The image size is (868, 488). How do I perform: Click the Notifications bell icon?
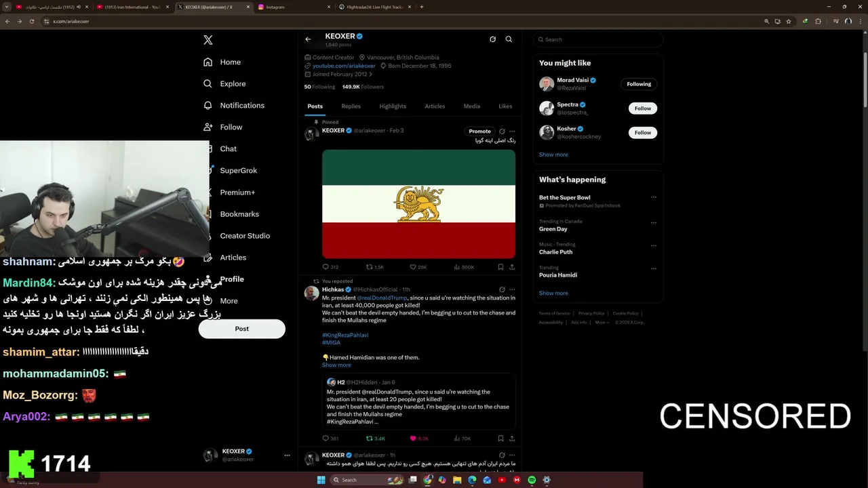(208, 105)
